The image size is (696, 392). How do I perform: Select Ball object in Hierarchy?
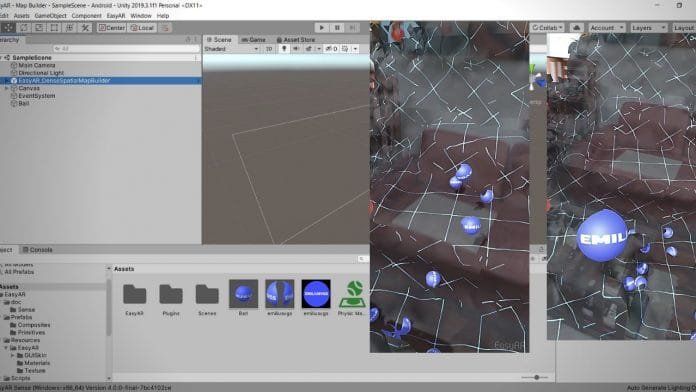coord(24,103)
